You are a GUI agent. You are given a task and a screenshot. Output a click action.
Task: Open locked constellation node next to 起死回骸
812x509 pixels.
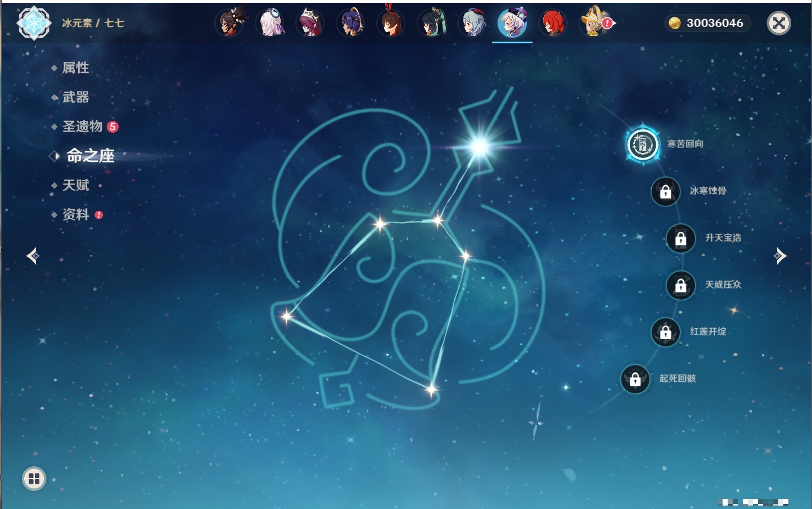(x=635, y=379)
